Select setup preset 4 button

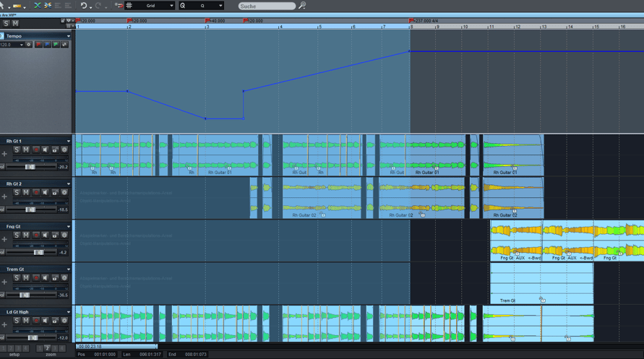pos(26,348)
